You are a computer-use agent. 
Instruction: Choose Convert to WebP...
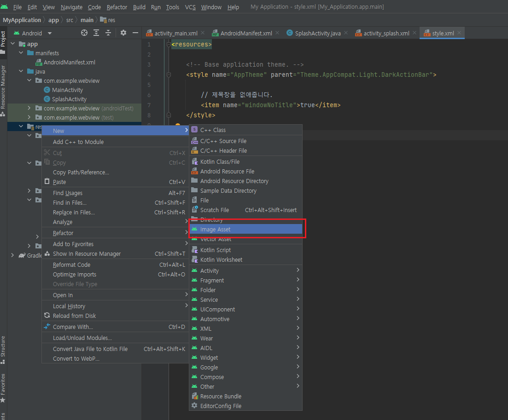(x=115, y=359)
